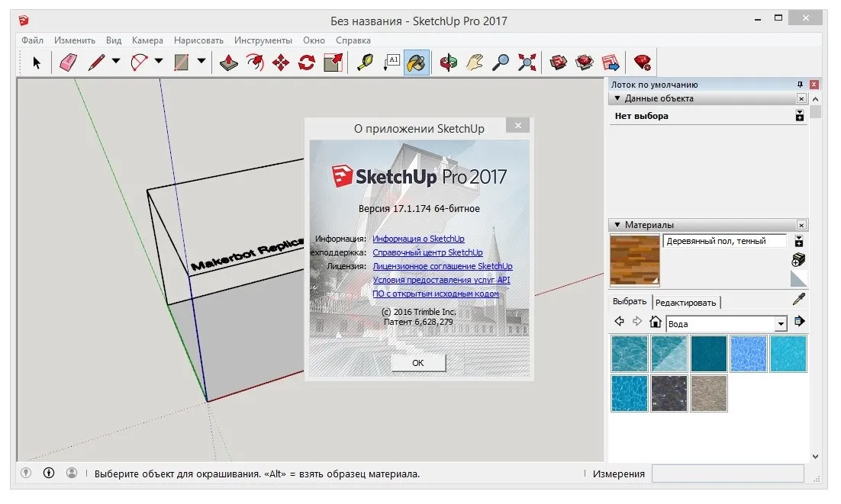Open the Нарисовать menu

pos(198,40)
